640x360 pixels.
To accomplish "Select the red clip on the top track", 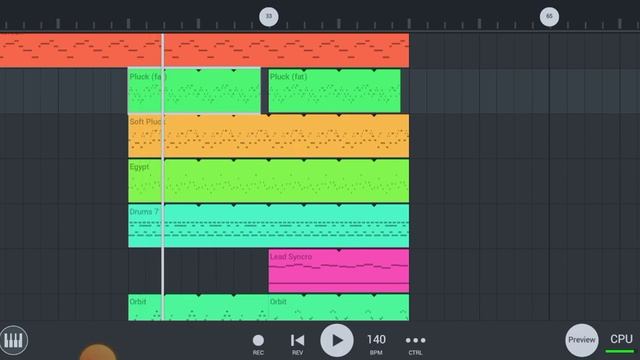I will pyautogui.click(x=204, y=51).
